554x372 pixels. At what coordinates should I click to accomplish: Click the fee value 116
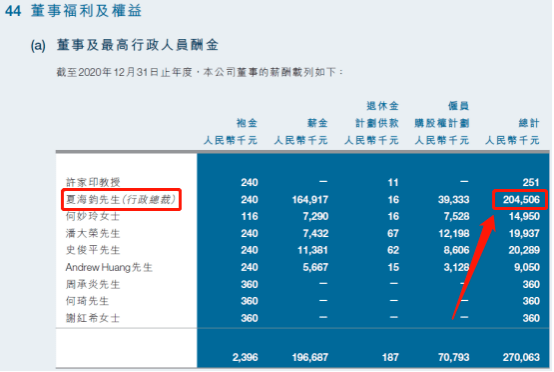pyautogui.click(x=249, y=216)
